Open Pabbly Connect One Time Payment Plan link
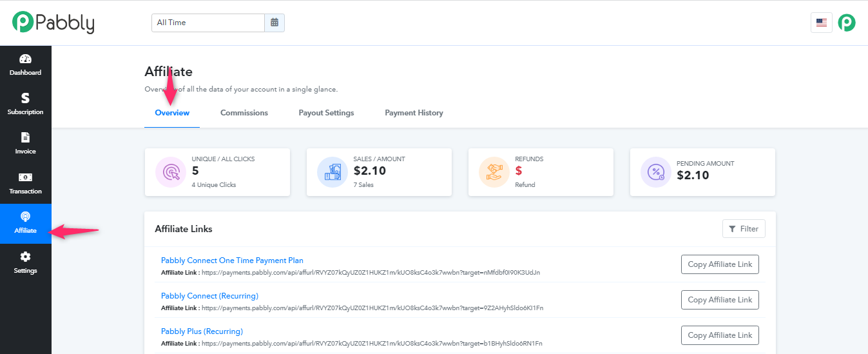This screenshot has width=868, height=354. tap(232, 261)
